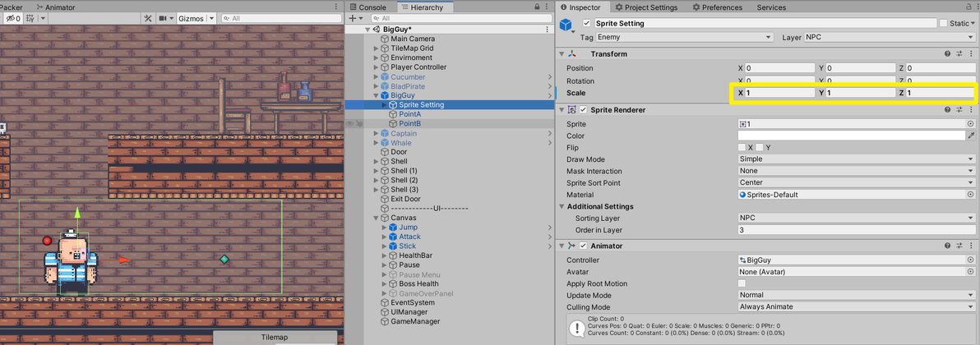Viewport: 980px width, 345px height.
Task: Enable Flip X checkbox
Action: tap(742, 148)
